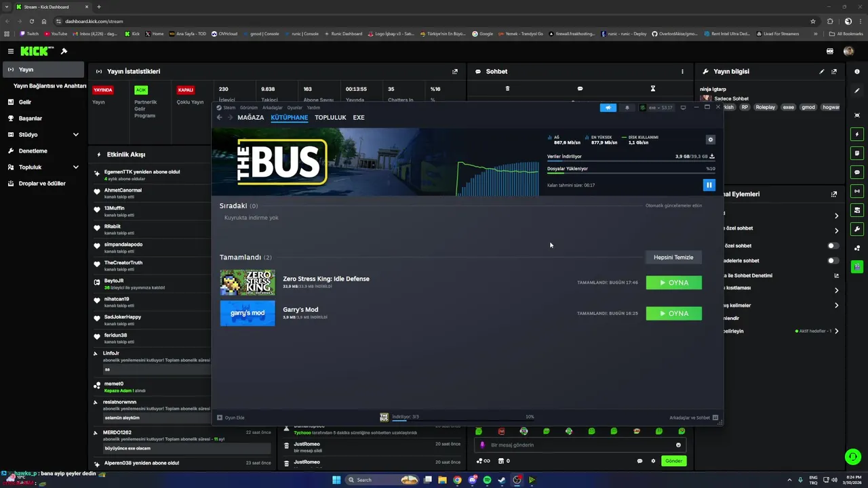Screen dimensions: 868x488
Task: Click Windows Start button
Action: coord(336,480)
